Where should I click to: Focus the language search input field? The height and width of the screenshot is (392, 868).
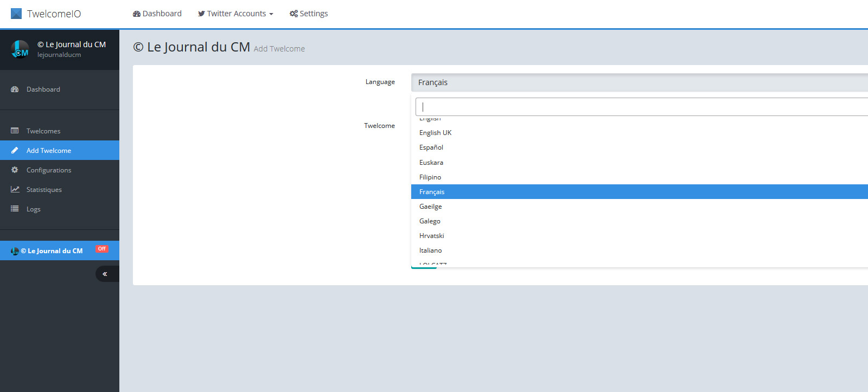(642, 107)
